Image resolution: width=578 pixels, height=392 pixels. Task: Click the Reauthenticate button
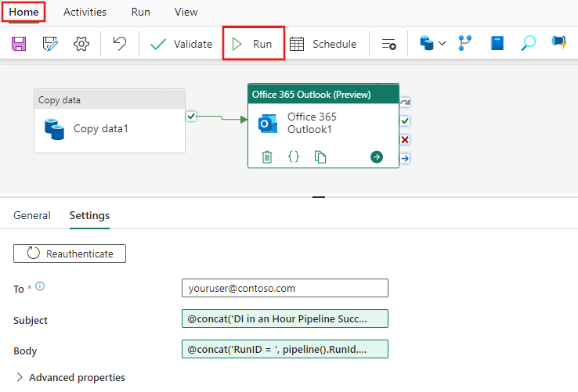[x=70, y=254]
